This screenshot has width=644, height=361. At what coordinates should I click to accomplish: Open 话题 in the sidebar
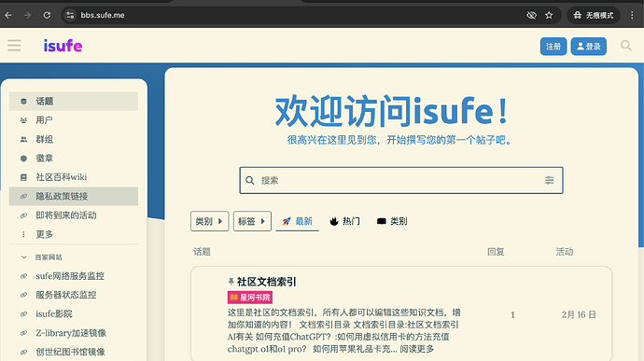pyautogui.click(x=74, y=101)
